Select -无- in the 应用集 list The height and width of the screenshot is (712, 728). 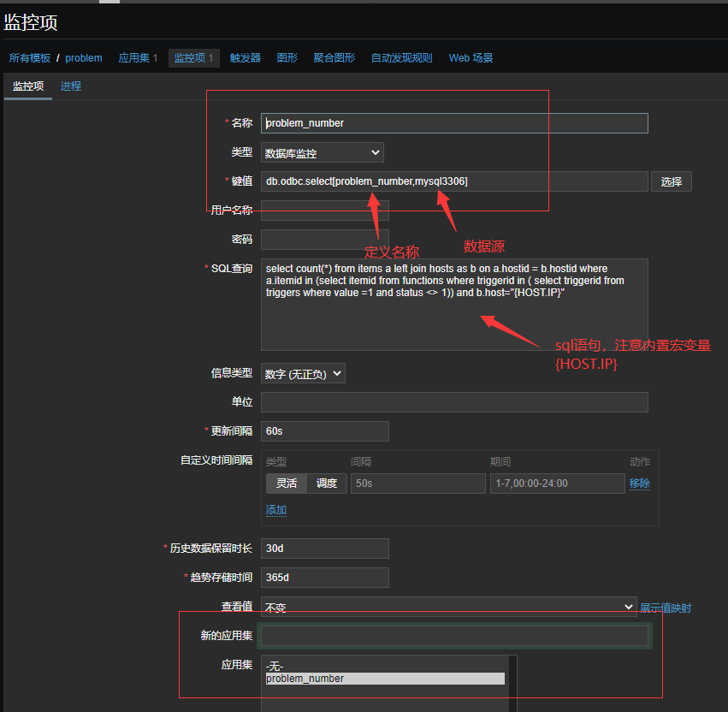point(385,667)
